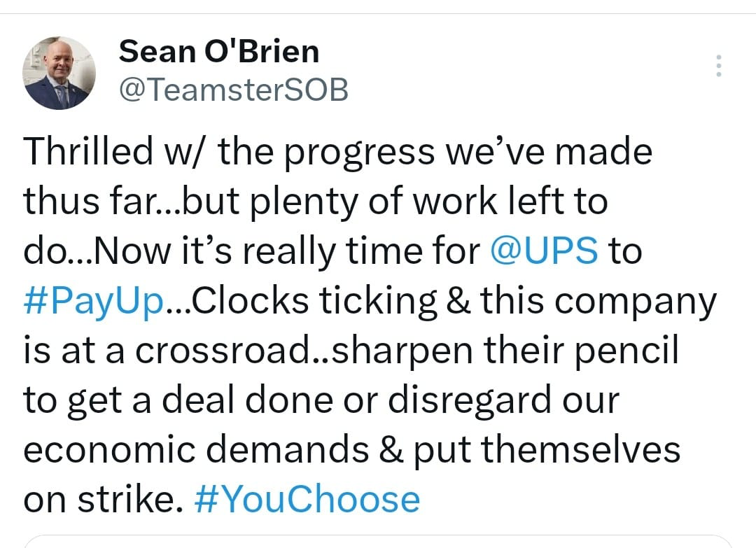Click "economic demands" in the tweet body
This screenshot has height=548, width=756.
pos(196,449)
